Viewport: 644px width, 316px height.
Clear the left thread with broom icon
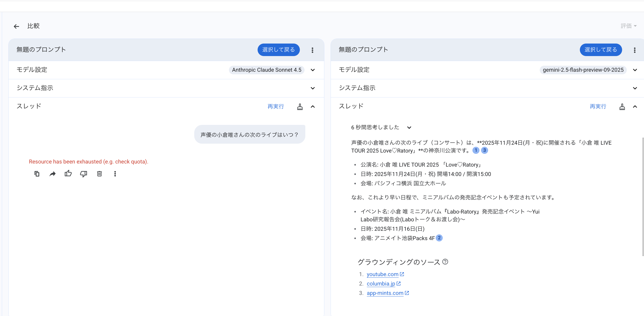pos(300,107)
